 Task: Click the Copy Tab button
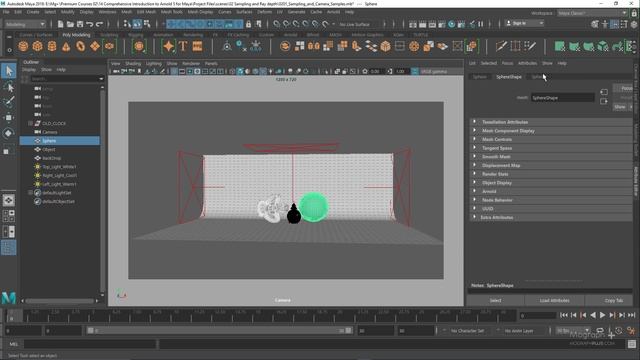click(x=613, y=300)
